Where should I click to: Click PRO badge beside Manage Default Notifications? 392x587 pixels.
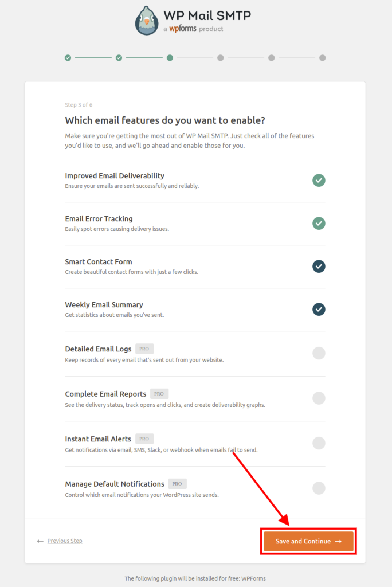coord(178,484)
